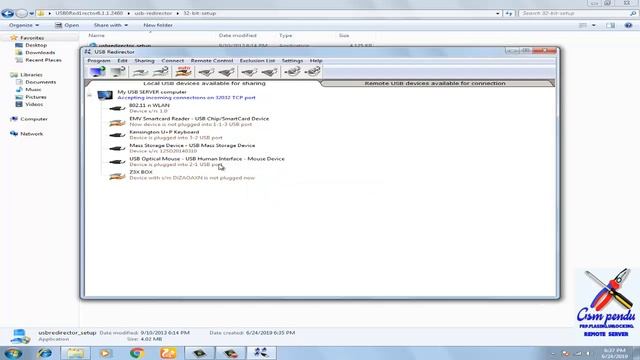
Task: Switch to USB Redirector taskbar button
Action: (x=261, y=353)
